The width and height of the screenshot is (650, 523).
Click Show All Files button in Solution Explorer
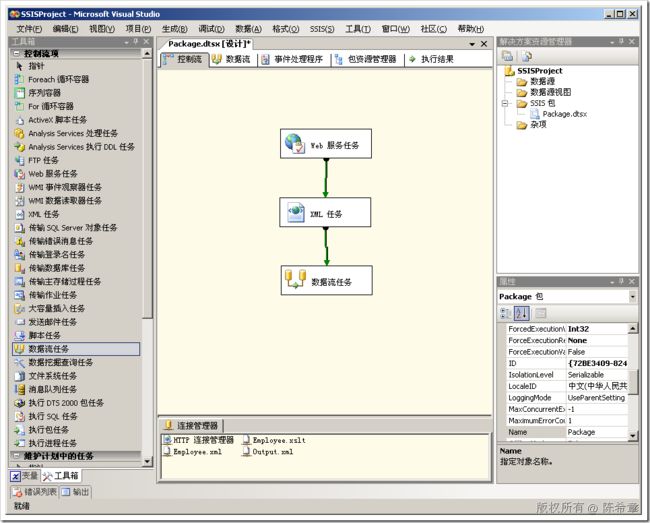click(x=526, y=56)
